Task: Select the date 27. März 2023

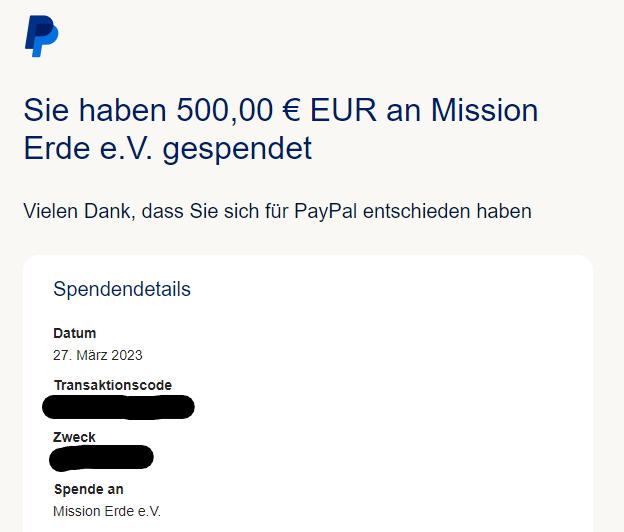Action: [98, 354]
